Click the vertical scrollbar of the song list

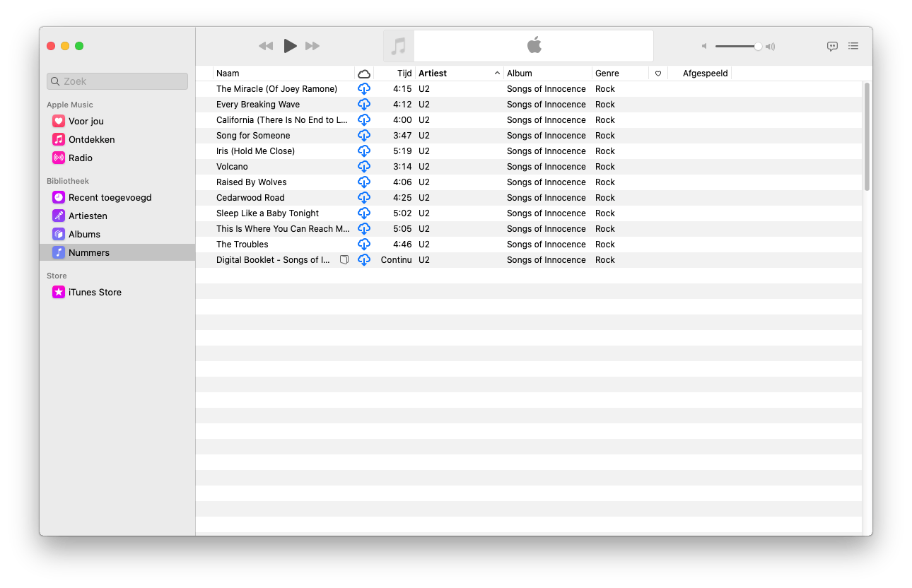(x=867, y=136)
